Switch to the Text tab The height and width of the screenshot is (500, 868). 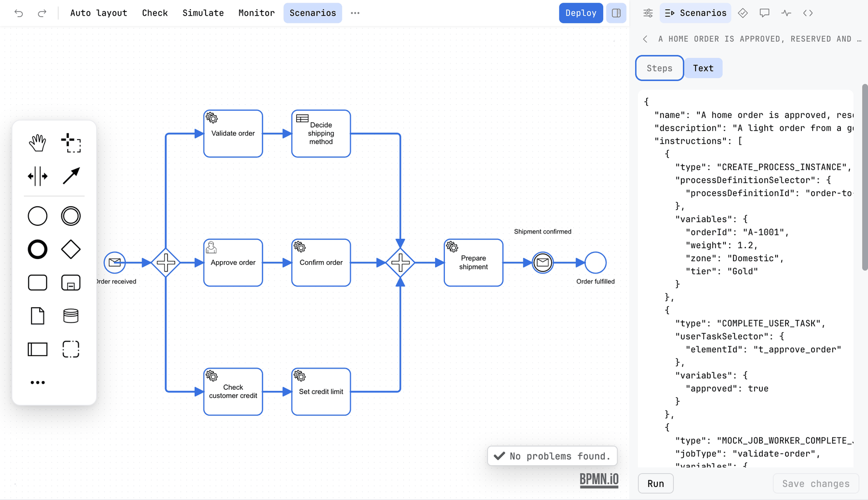(703, 68)
